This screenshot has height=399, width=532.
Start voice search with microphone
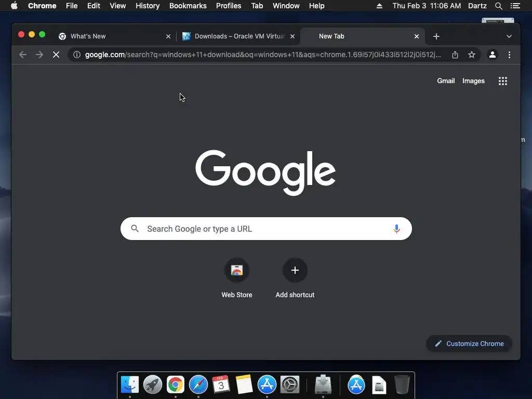396,229
